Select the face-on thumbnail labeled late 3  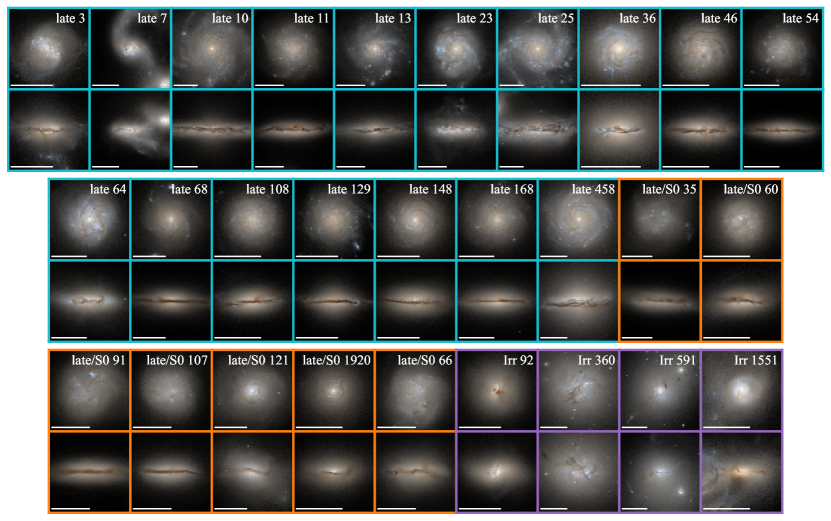[49, 48]
